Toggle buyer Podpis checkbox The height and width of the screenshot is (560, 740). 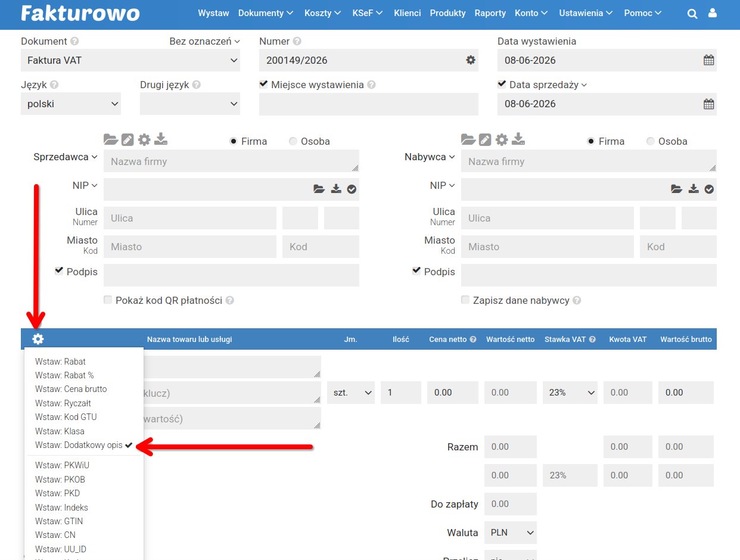416,271
